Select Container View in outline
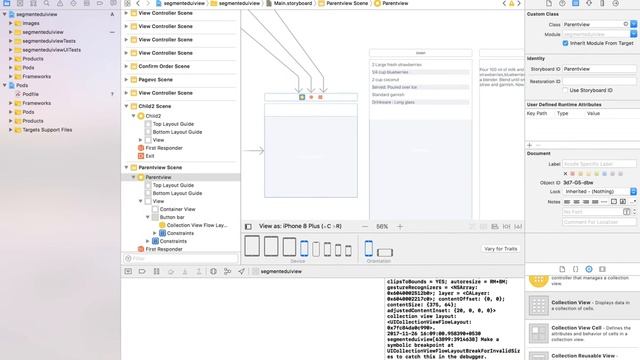 click(x=177, y=209)
